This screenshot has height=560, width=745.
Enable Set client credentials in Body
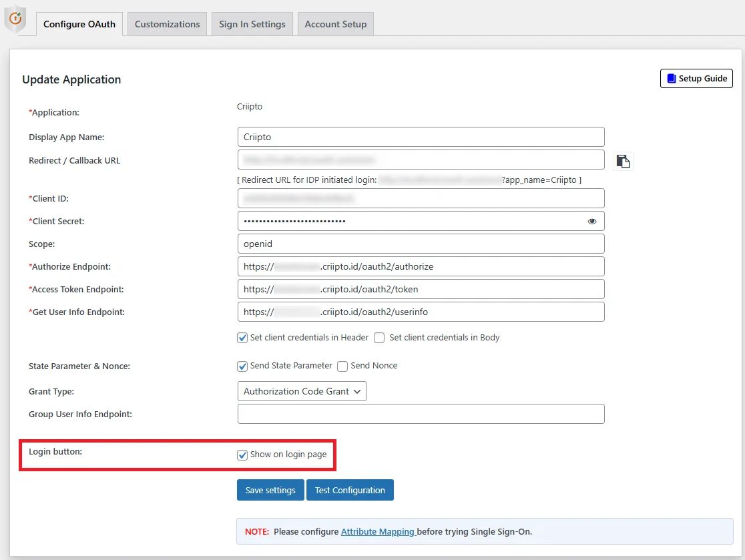click(379, 338)
